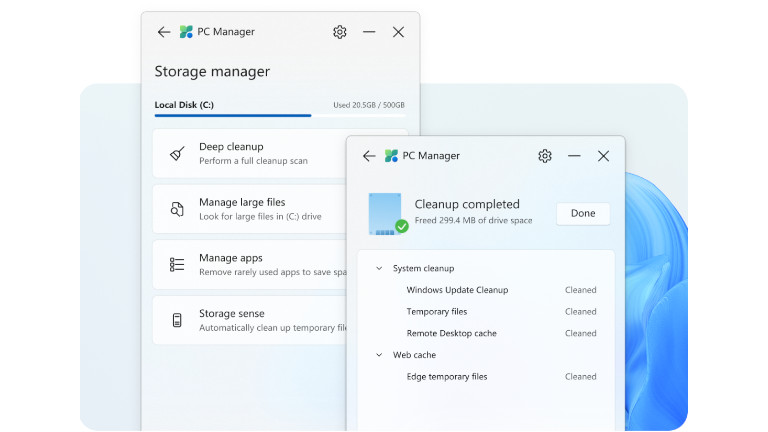The width and height of the screenshot is (768, 432).
Task: Collapse the Web cache section
Action: pos(379,355)
